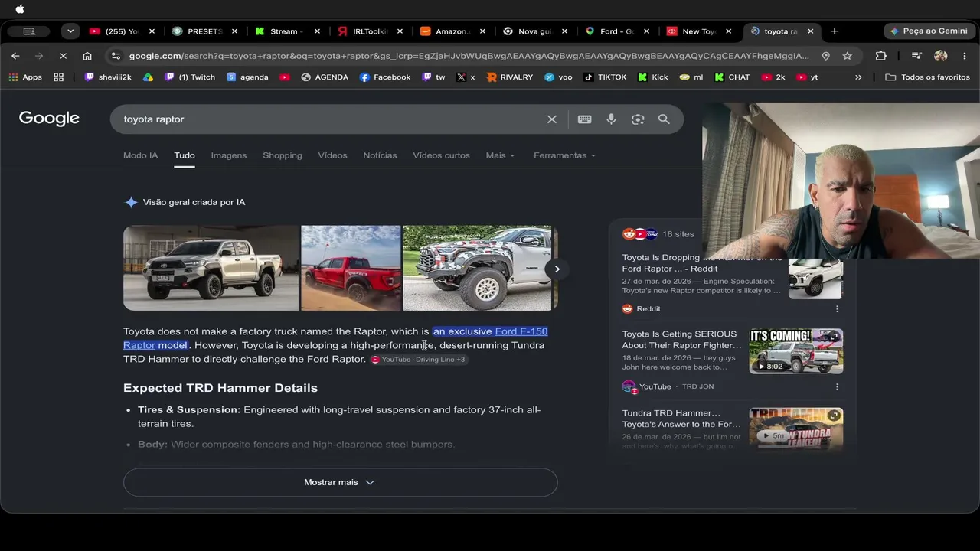Switch to the Amazon browser tab

click(452, 31)
